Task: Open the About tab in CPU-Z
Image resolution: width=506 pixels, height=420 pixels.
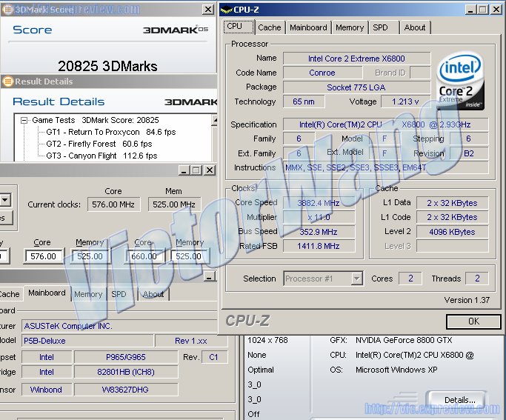Action: coord(415,27)
